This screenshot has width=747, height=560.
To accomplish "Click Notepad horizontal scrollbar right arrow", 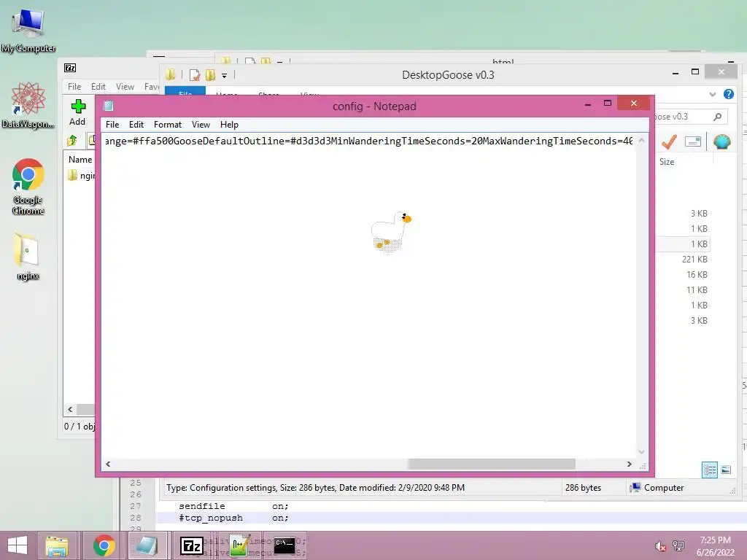I will pyautogui.click(x=629, y=464).
